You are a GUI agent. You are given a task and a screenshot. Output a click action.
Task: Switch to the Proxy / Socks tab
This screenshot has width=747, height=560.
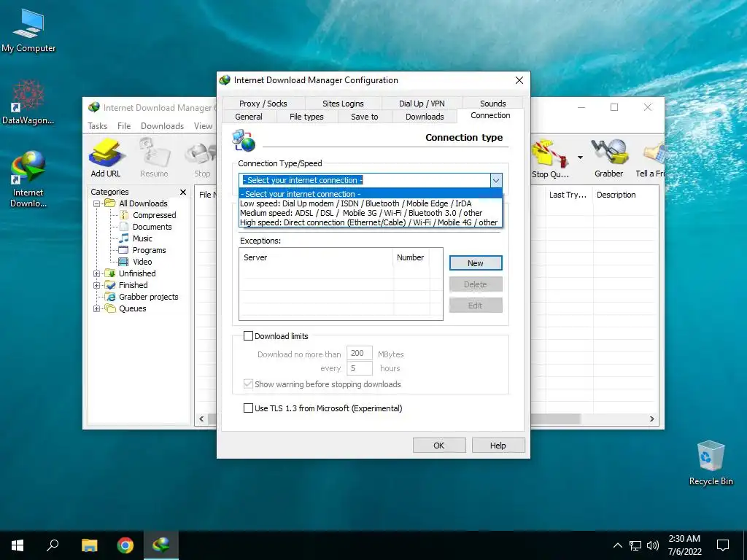[263, 104]
